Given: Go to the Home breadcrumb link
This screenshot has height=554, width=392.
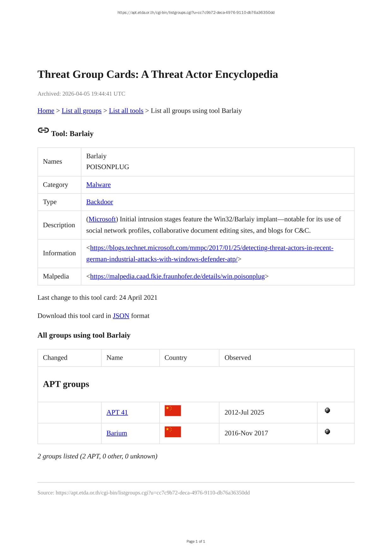Looking at the screenshot, I should click(x=46, y=111).
